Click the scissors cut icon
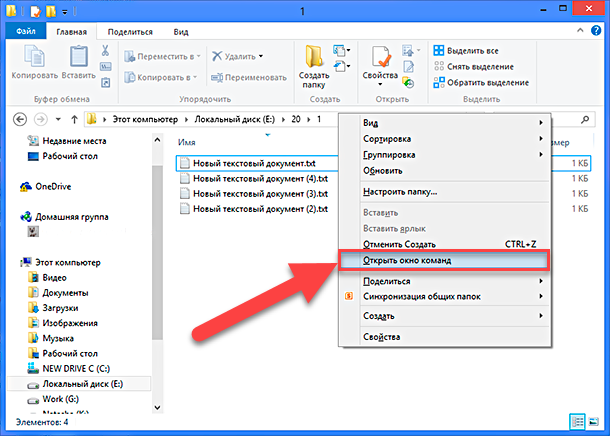The height and width of the screenshot is (436, 610). click(x=105, y=51)
